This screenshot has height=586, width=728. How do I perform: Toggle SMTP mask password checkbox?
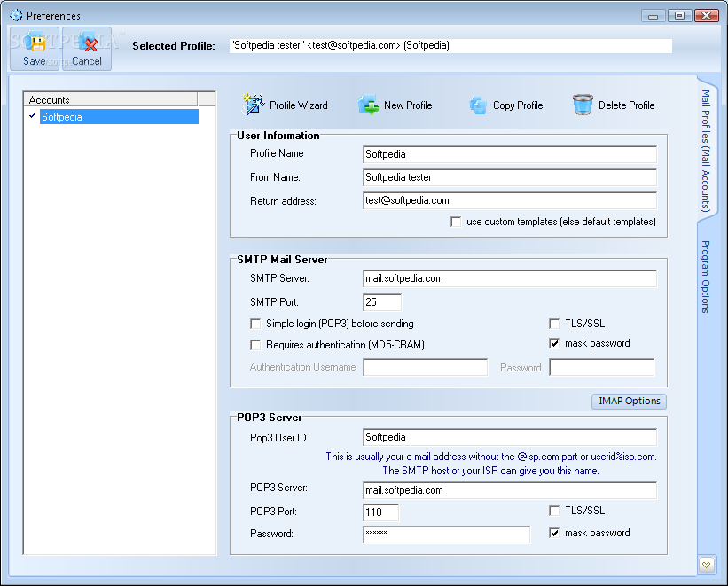tap(554, 343)
